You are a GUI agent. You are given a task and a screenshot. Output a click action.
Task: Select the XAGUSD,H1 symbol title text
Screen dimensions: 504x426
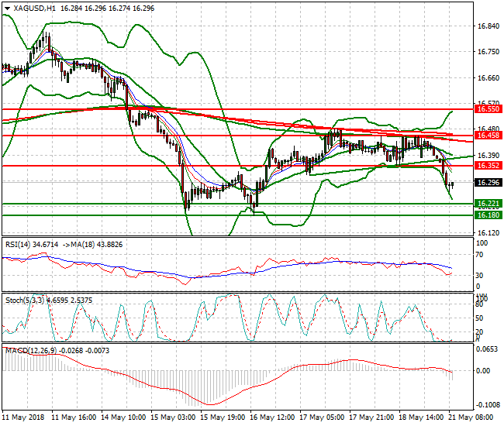coord(34,9)
